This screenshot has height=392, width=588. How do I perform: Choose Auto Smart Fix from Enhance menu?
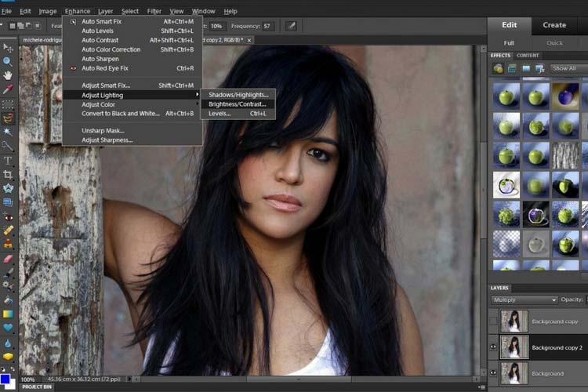(x=102, y=21)
